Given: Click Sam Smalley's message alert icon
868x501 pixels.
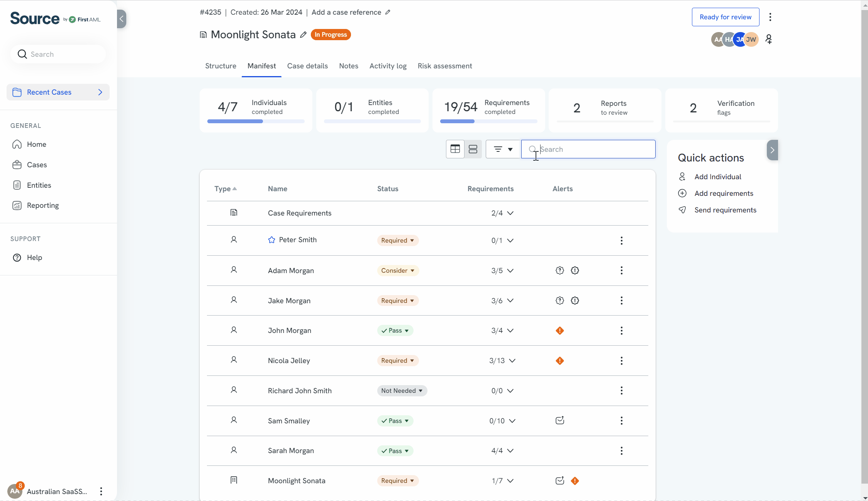Looking at the screenshot, I should (559, 420).
